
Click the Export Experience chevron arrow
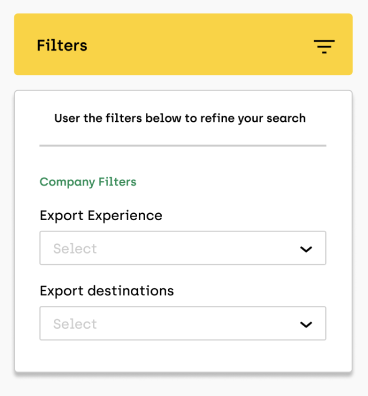tap(306, 249)
